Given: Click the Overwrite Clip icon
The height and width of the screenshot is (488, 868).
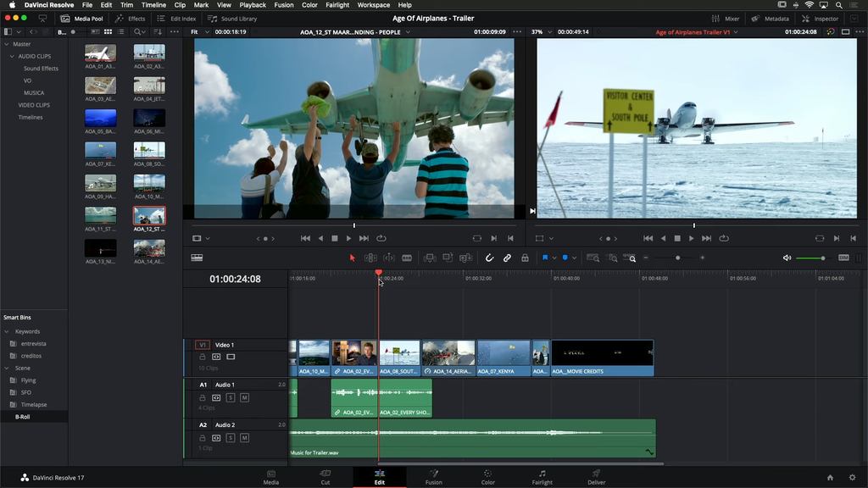Looking at the screenshot, I should click(x=448, y=258).
